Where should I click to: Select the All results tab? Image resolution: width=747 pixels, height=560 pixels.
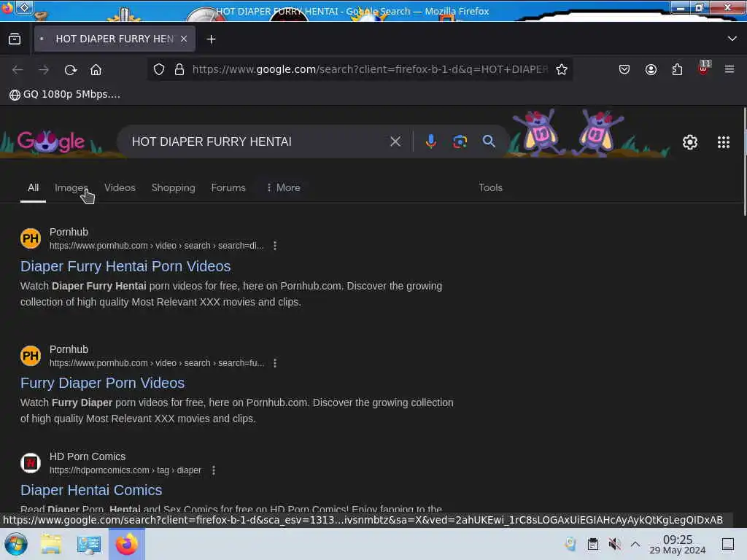tap(33, 187)
